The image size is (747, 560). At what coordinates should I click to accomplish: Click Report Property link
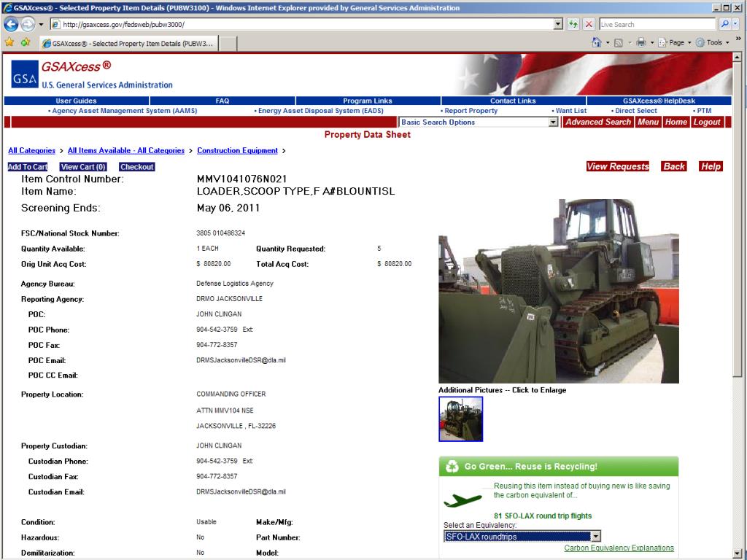tap(471, 111)
